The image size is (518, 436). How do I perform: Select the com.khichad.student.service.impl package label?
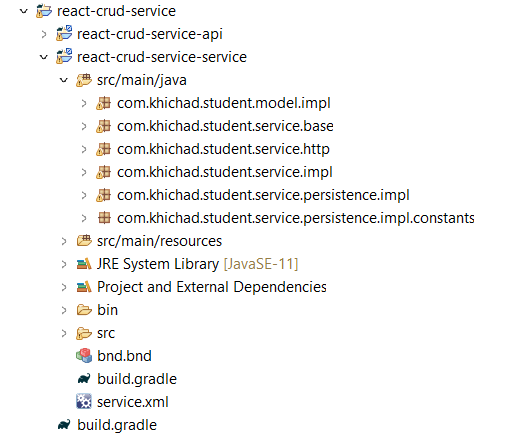(225, 172)
